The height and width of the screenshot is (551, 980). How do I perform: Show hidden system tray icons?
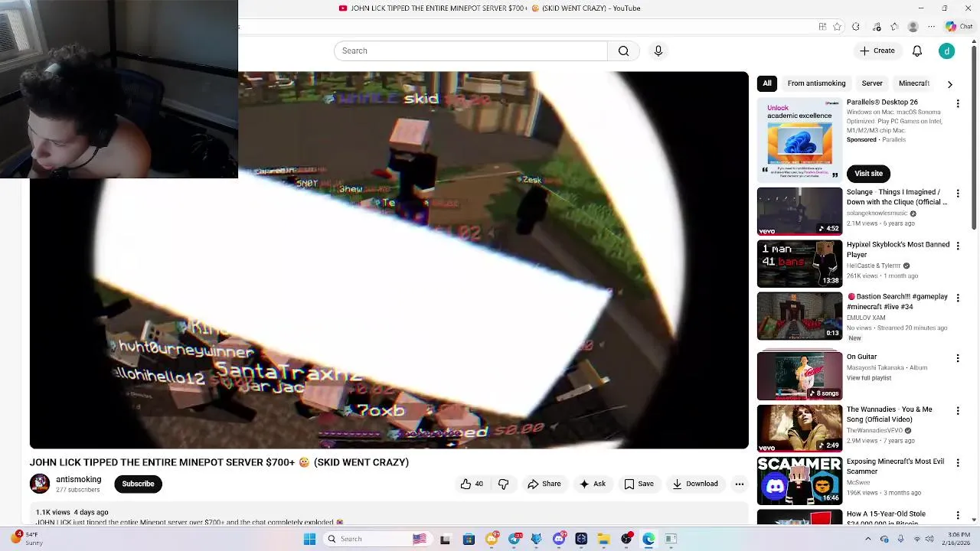868,539
